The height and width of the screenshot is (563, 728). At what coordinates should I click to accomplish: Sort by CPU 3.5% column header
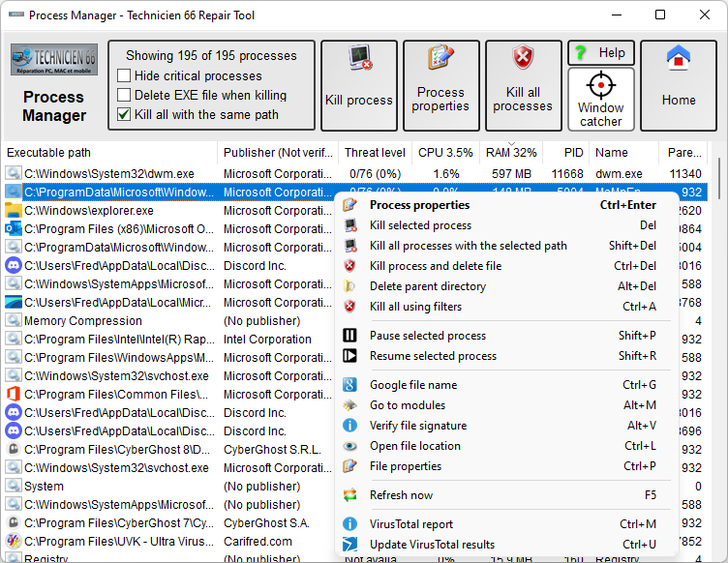click(445, 153)
